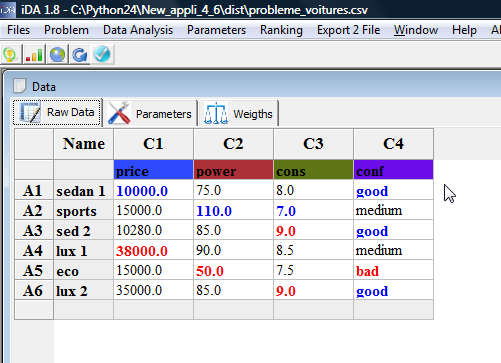The height and width of the screenshot is (363, 501).
Task: Click the 'medium' conf cell in row A2
Action: [394, 210]
